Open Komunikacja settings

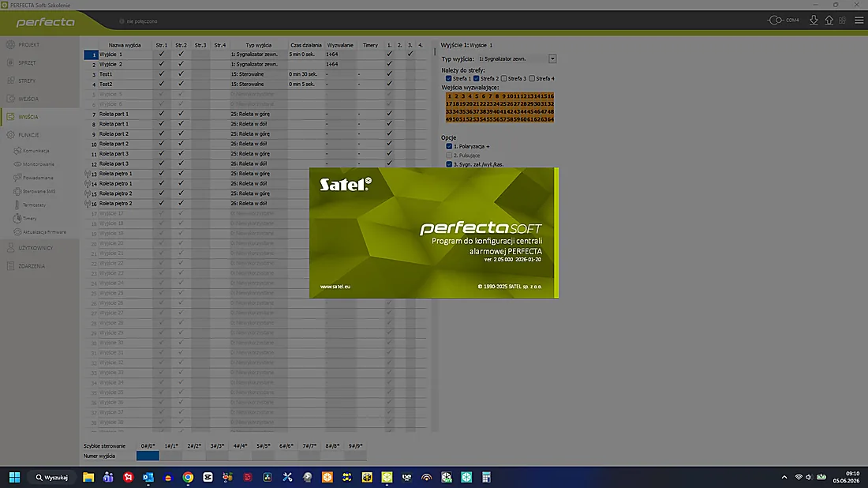36,151
